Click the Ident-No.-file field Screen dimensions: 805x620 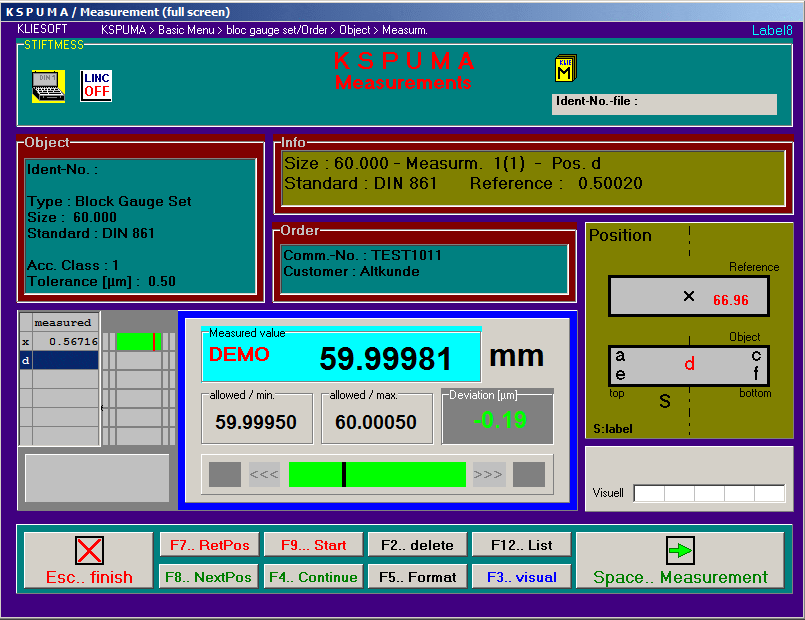coord(664,104)
